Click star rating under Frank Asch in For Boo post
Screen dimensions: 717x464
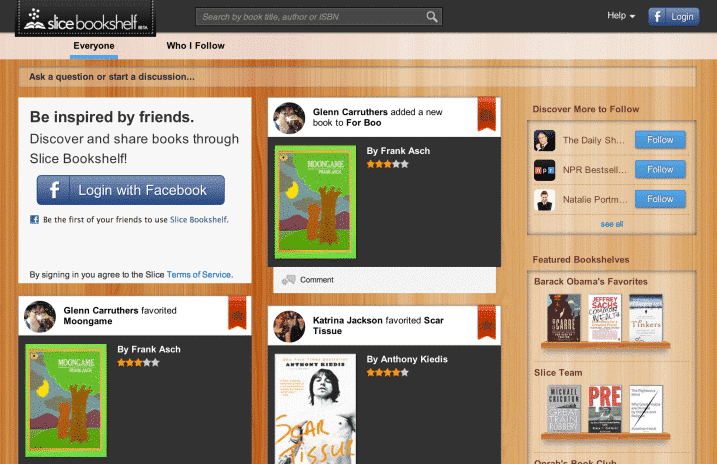click(387, 164)
